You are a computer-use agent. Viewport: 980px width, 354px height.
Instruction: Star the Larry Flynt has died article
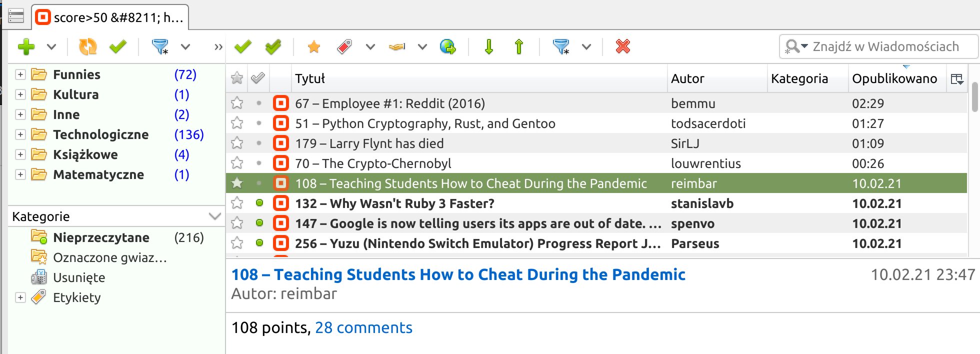[237, 143]
